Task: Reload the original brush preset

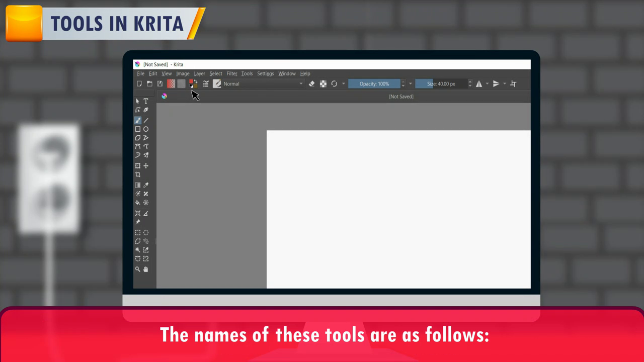Action: click(x=334, y=84)
